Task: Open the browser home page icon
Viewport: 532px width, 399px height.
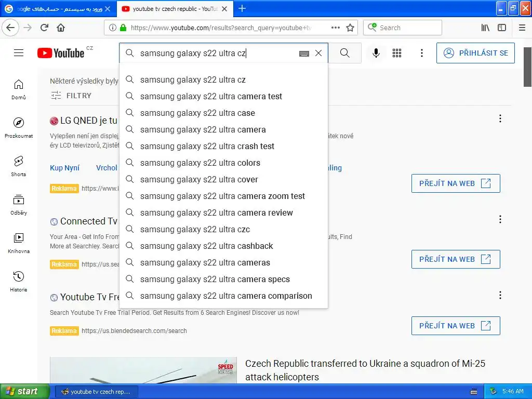Action: point(61,28)
